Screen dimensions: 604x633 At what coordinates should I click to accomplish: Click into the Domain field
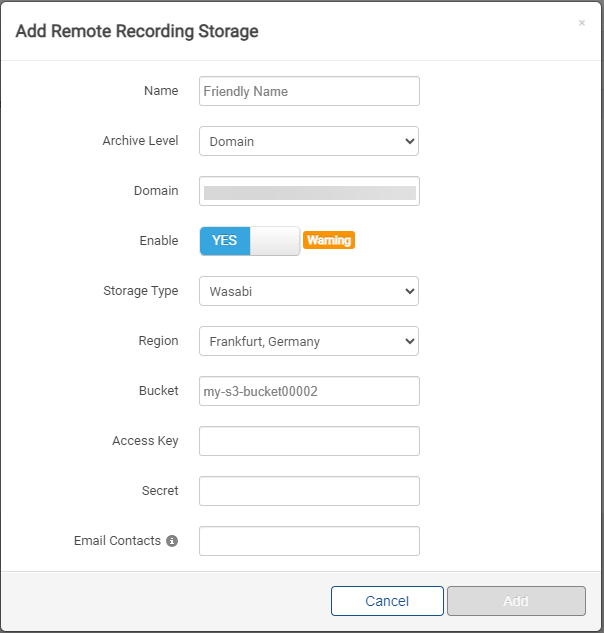pyautogui.click(x=309, y=191)
